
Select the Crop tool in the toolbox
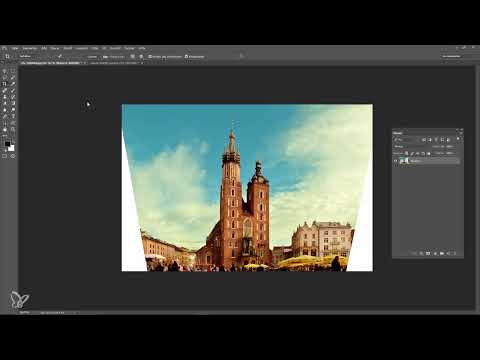point(5,84)
